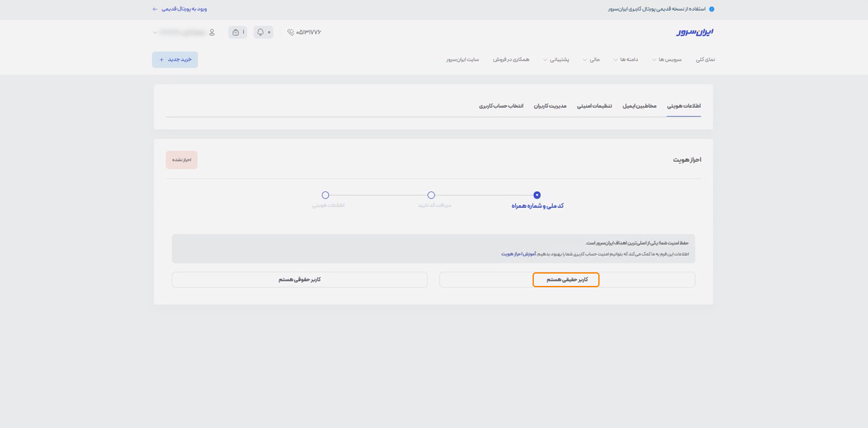
Task: Expand the account name chevron dropdown
Action: 154,32
